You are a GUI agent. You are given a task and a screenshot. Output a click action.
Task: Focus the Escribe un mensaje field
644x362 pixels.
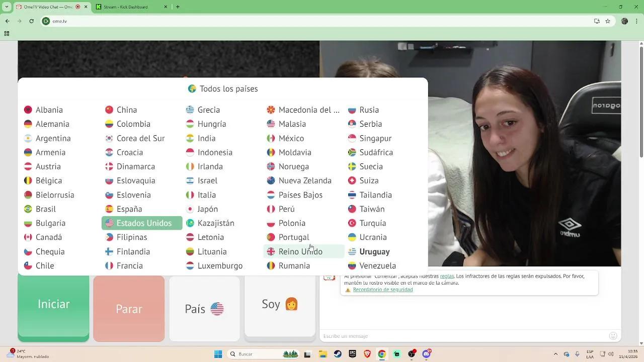(x=463, y=336)
